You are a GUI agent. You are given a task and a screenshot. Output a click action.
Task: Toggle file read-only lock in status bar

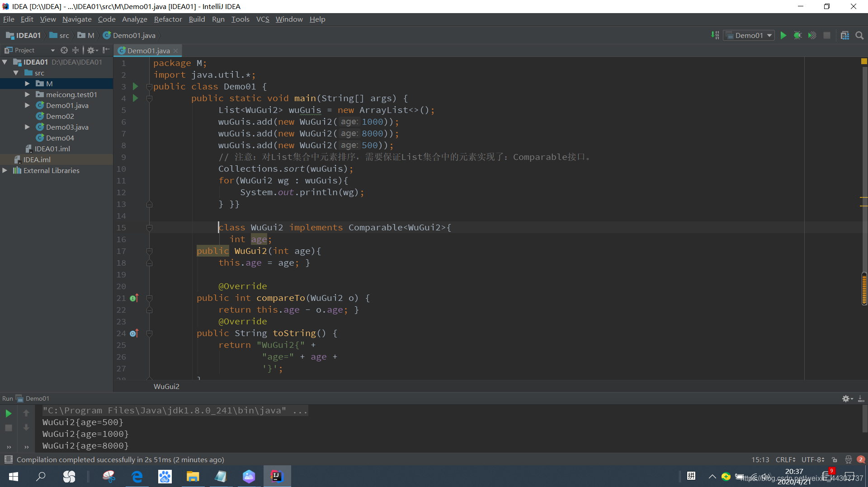click(835, 459)
